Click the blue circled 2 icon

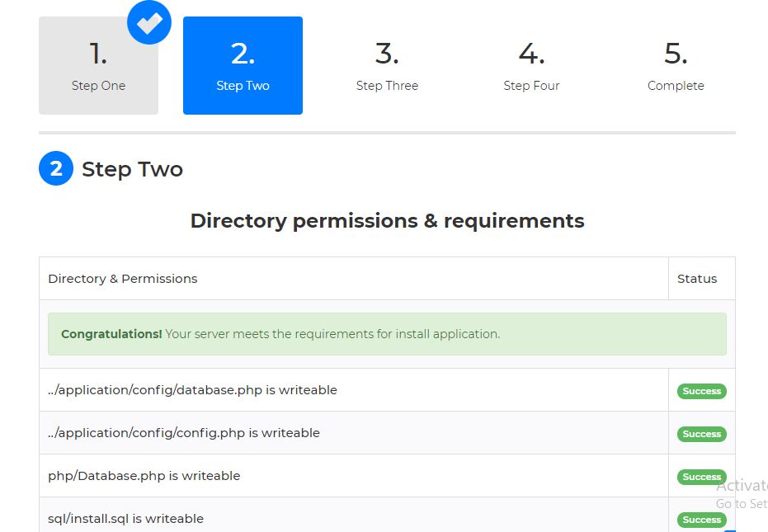point(56,169)
